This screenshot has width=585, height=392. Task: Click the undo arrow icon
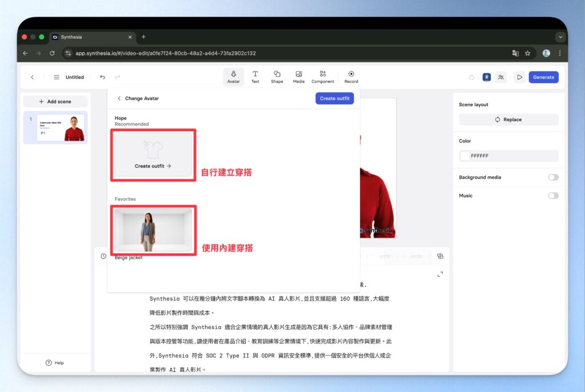(103, 77)
